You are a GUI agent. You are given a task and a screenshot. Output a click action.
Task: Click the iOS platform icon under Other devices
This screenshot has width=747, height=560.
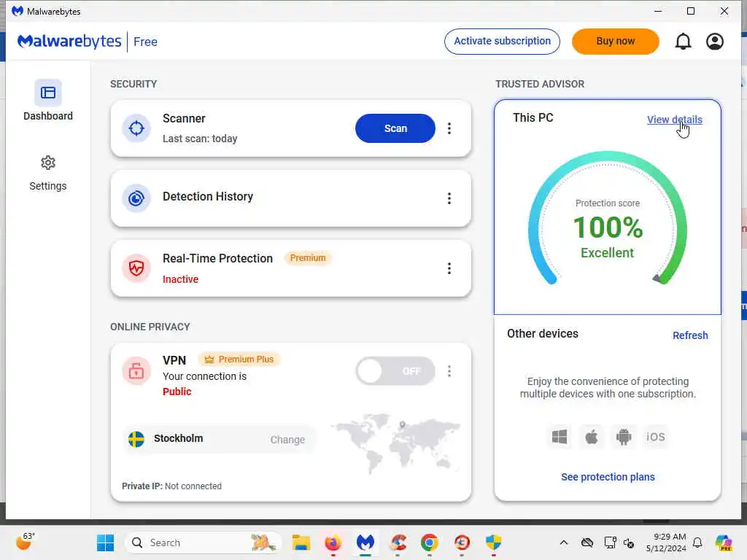[x=656, y=437]
